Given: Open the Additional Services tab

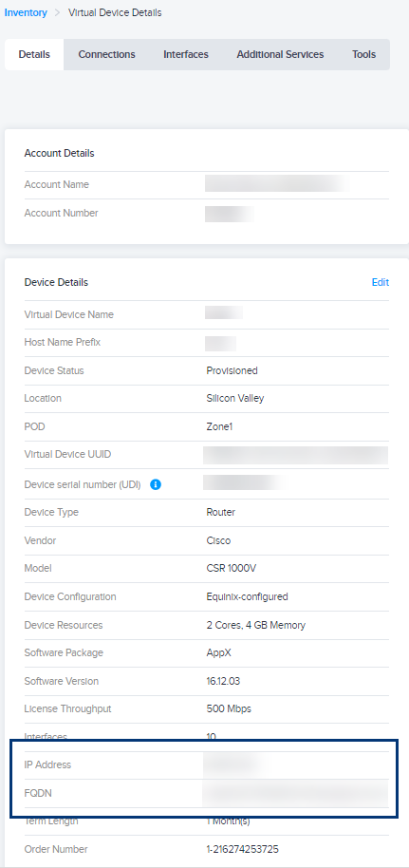Looking at the screenshot, I should pos(280,54).
